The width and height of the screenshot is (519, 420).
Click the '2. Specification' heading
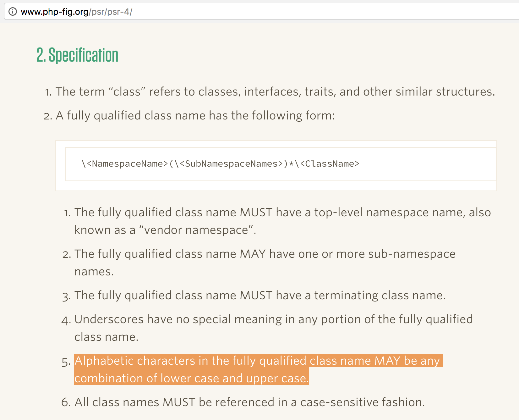pos(77,55)
